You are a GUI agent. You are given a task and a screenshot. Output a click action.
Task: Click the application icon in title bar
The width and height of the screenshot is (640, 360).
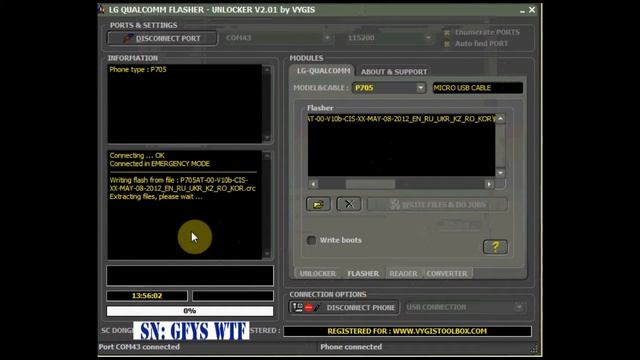[x=102, y=9]
